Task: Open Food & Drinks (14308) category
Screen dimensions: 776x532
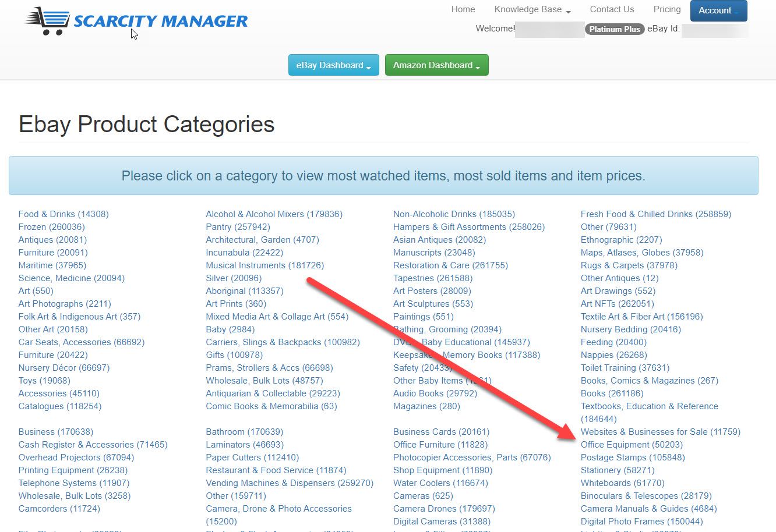Action: click(x=64, y=214)
